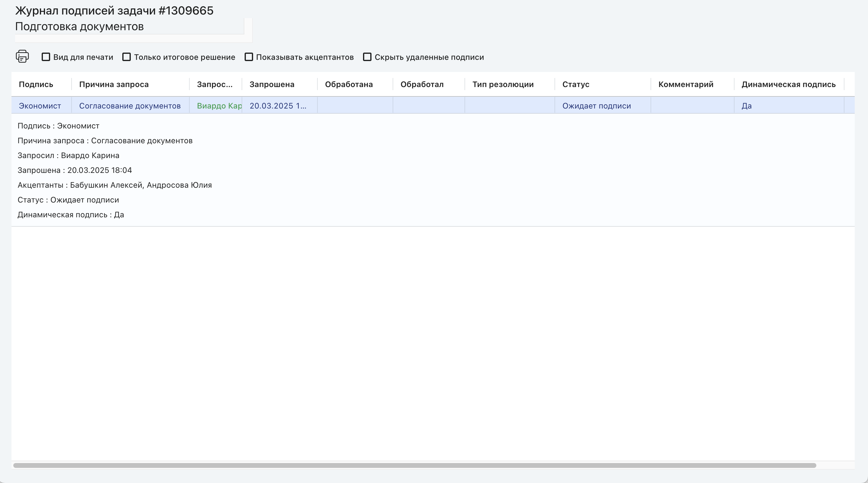Click the 'Журнал подписей задачи #1309665' heading
This screenshot has height=483, width=868.
(114, 11)
